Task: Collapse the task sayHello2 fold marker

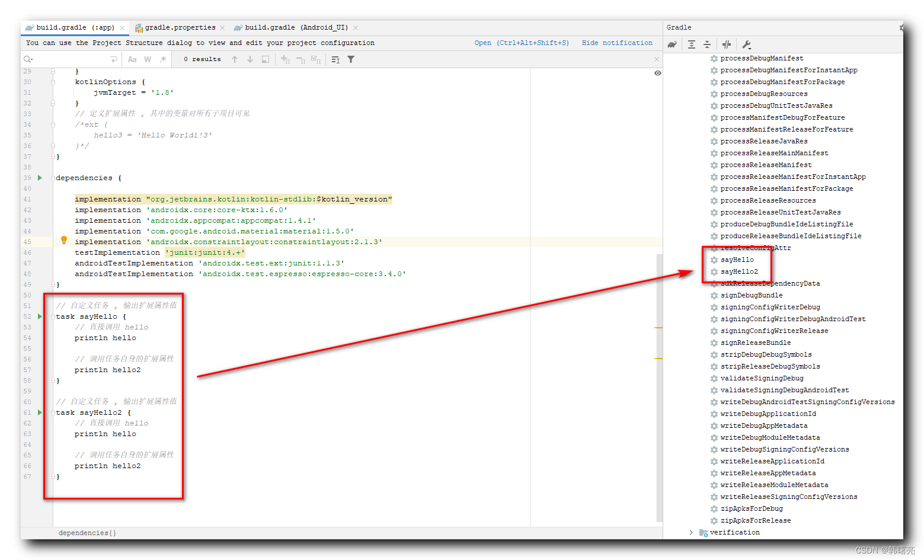Action: [53, 412]
